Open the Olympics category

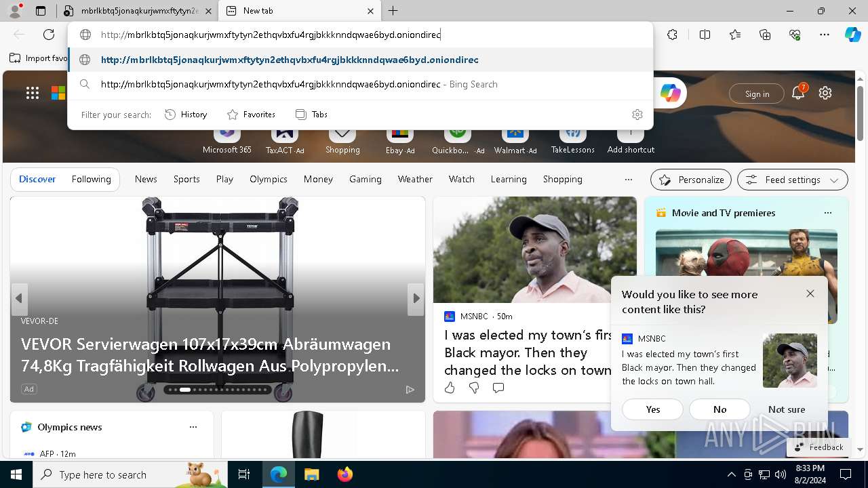click(x=269, y=179)
